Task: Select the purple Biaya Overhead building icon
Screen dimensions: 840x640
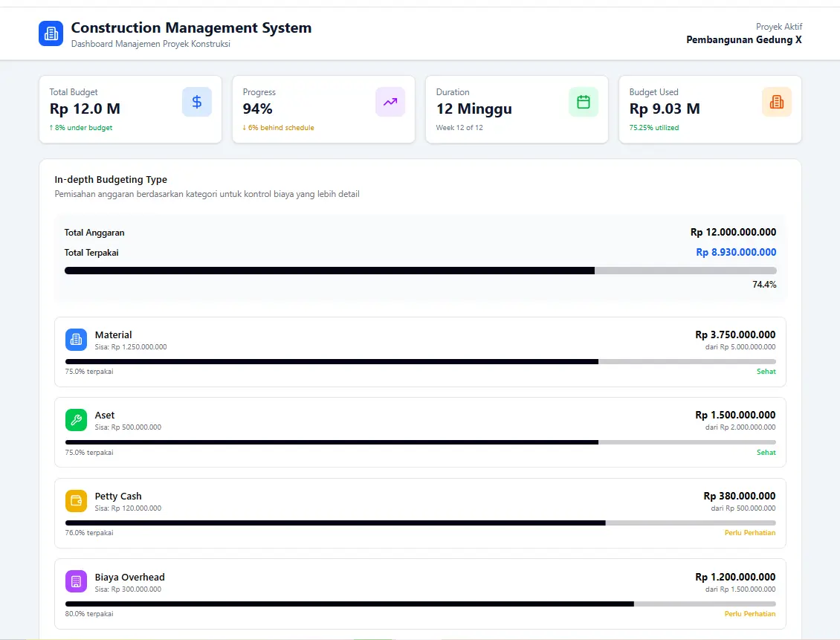Action: pos(76,581)
